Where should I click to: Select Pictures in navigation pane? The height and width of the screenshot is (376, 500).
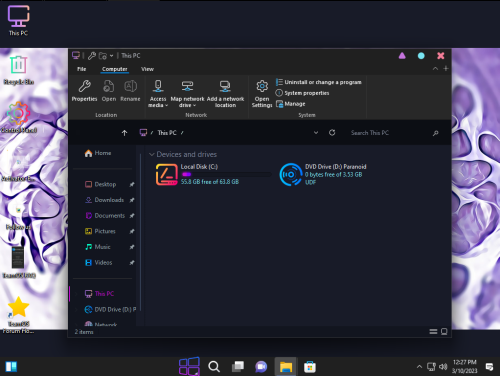pos(100,231)
